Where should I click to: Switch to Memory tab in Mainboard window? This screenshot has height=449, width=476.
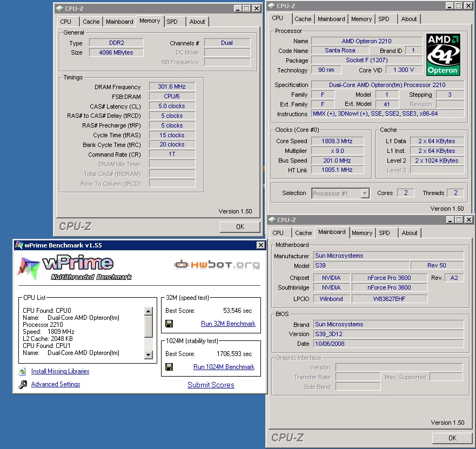362,233
